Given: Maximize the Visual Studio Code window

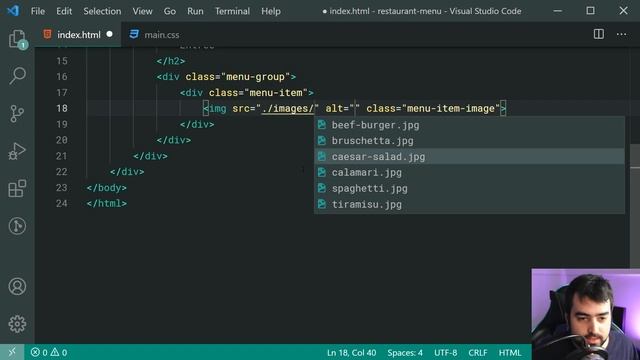Looking at the screenshot, I should point(590,11).
